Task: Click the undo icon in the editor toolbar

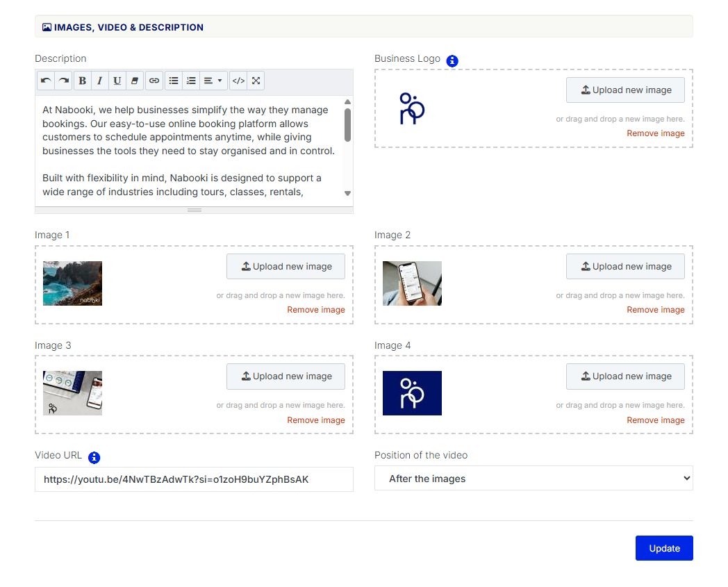Action: 46,81
